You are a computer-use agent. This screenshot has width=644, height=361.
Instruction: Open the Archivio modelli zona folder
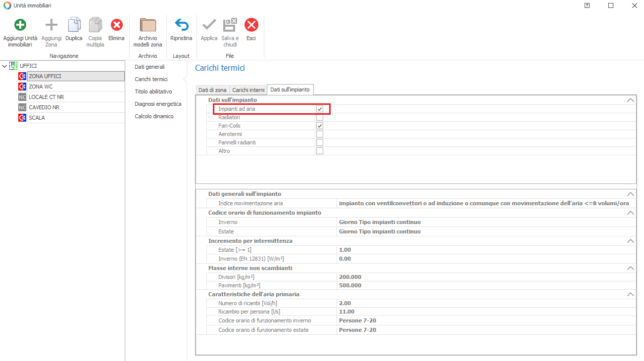coord(148,25)
